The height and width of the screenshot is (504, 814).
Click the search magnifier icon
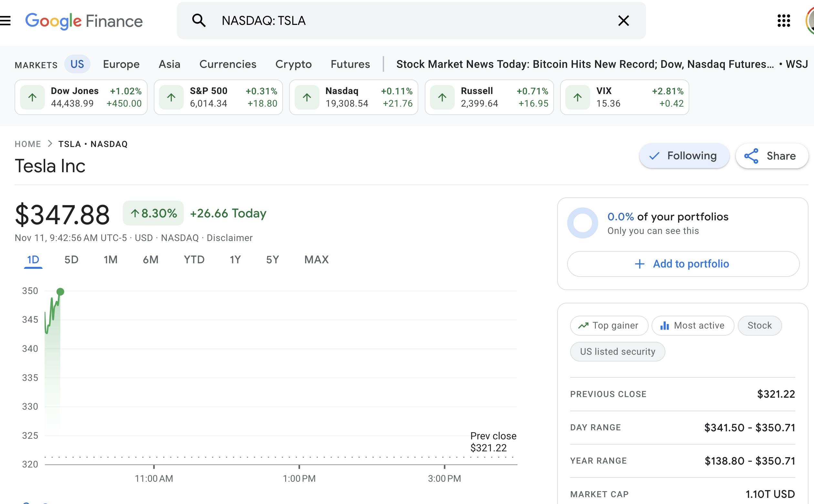click(199, 21)
